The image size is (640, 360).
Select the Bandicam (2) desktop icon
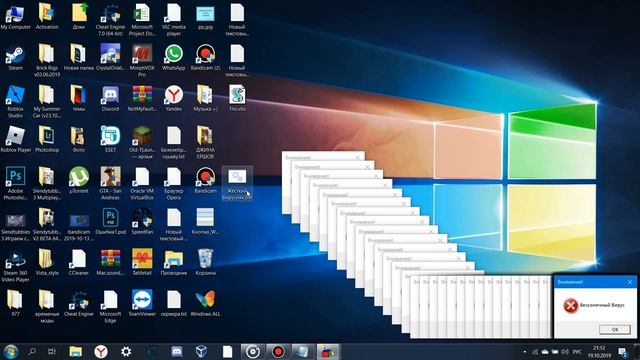[x=205, y=58]
